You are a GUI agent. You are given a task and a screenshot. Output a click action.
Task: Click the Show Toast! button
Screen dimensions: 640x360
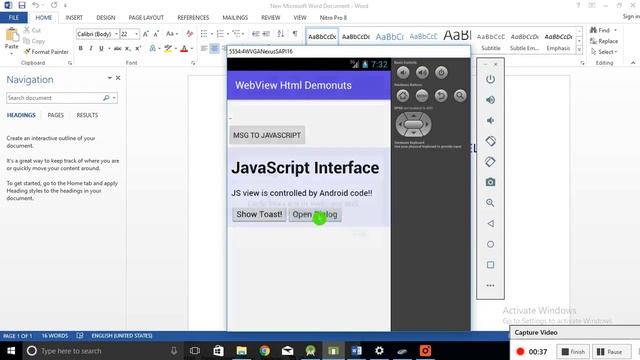click(259, 214)
